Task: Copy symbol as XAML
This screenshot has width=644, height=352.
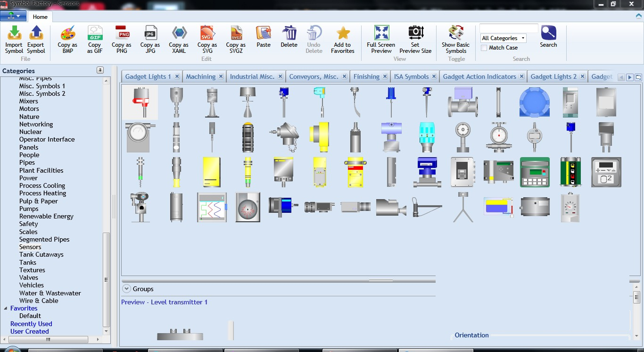Action: click(179, 40)
